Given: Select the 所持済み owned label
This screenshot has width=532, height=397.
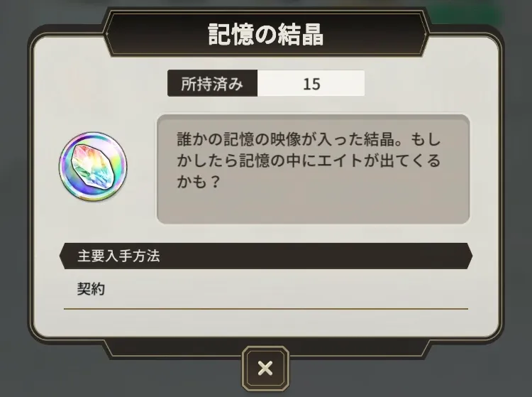Looking at the screenshot, I should point(212,84).
